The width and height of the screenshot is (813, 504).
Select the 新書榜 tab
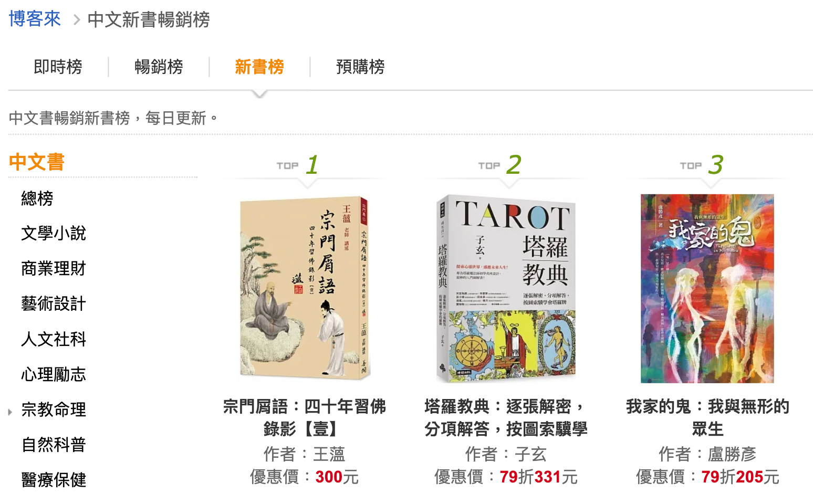coord(259,67)
